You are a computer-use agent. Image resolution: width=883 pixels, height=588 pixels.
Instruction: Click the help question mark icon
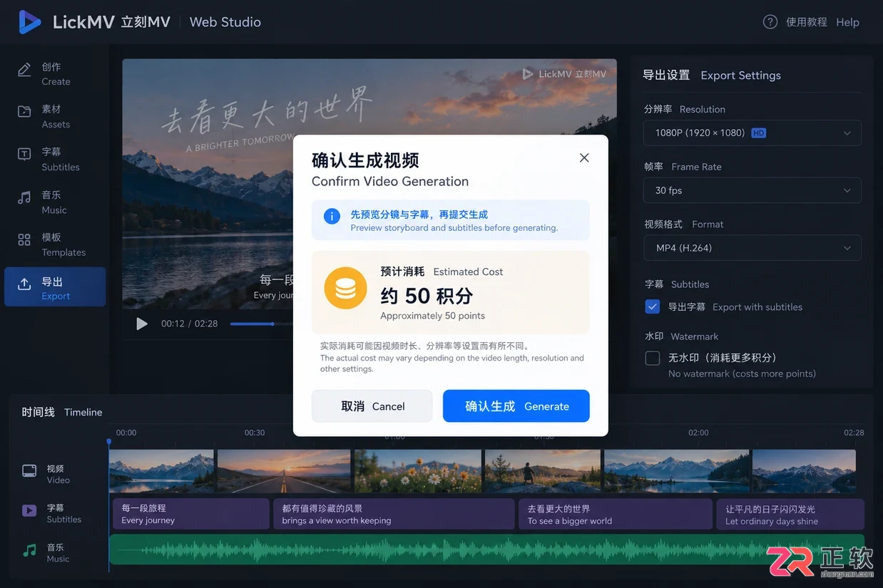pos(770,21)
